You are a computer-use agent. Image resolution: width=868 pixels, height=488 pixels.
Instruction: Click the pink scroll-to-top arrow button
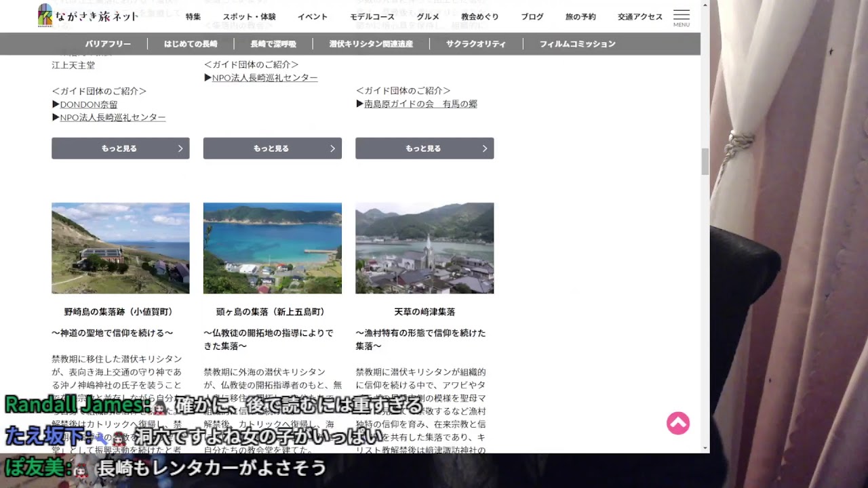[x=677, y=423]
